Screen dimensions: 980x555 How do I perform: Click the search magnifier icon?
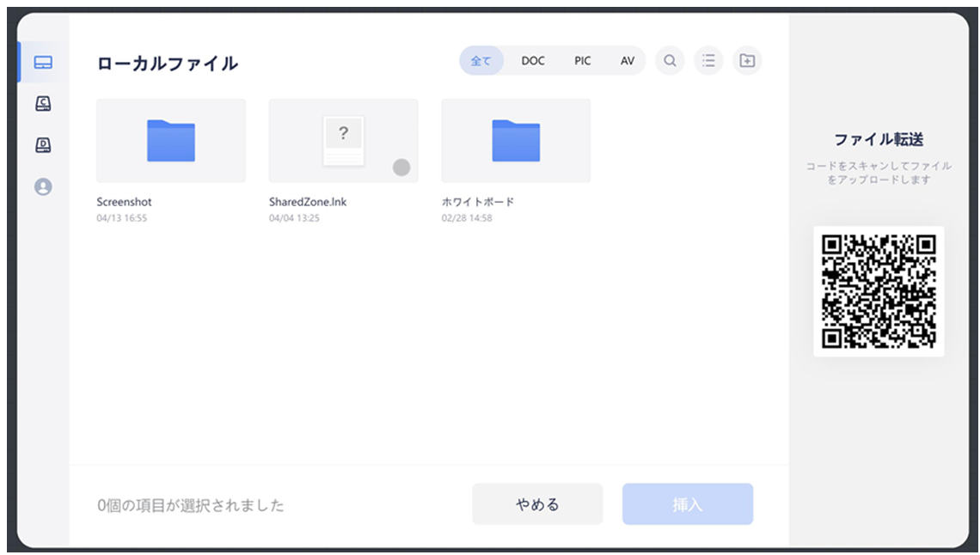[x=670, y=60]
